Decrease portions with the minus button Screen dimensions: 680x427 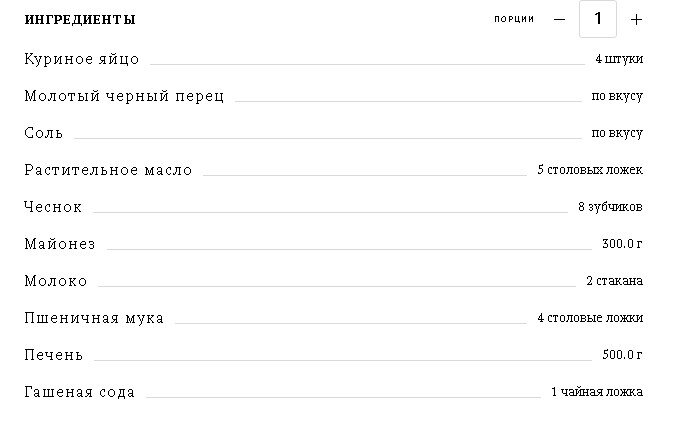(x=559, y=19)
